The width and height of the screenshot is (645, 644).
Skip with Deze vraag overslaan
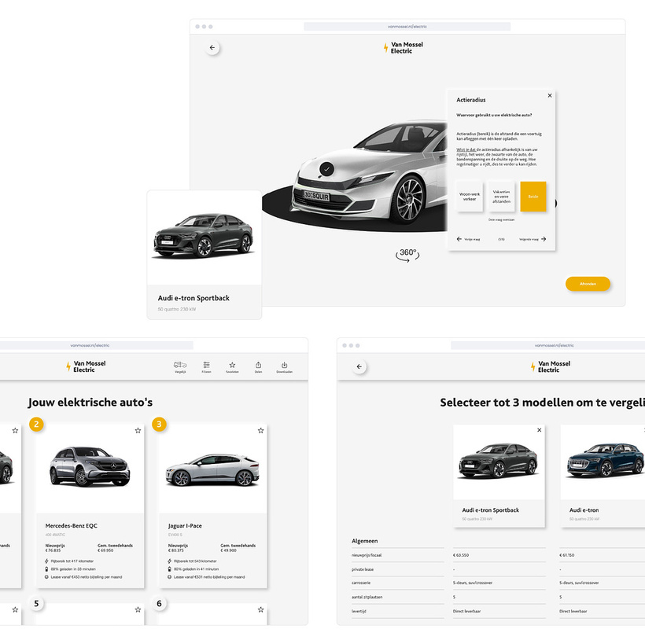(x=501, y=219)
